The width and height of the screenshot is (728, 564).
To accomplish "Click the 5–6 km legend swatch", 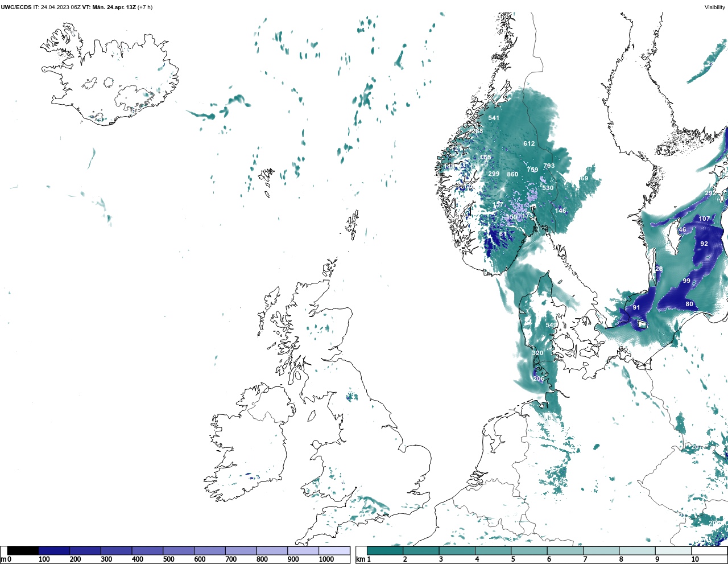I will coord(530,551).
